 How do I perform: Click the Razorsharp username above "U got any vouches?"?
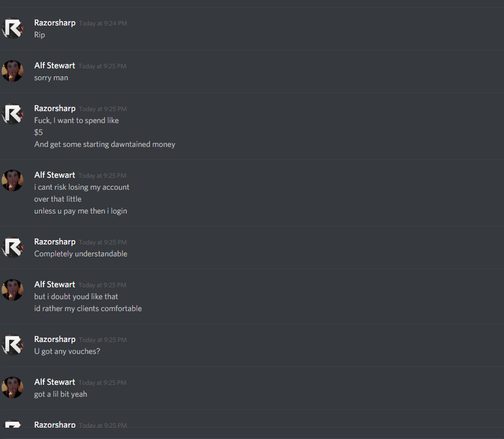coord(55,340)
